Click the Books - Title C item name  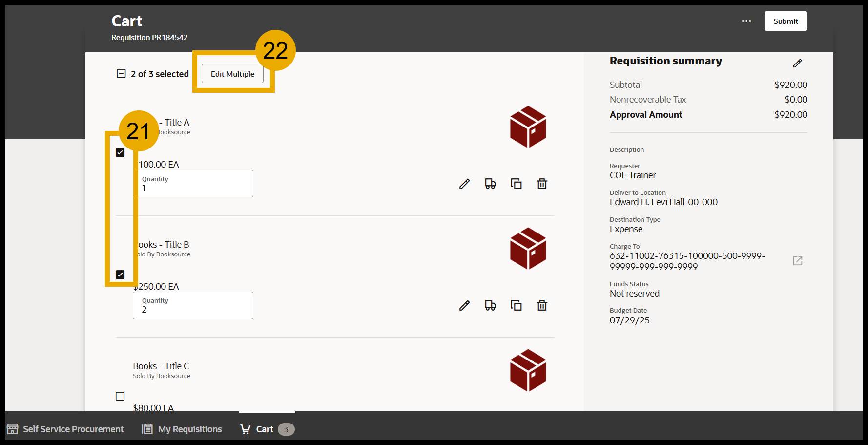(161, 366)
